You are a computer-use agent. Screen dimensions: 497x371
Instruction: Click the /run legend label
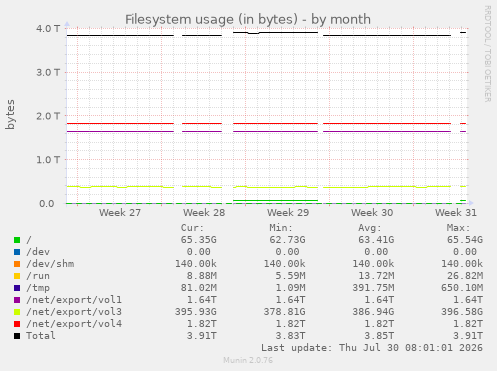tap(38, 276)
